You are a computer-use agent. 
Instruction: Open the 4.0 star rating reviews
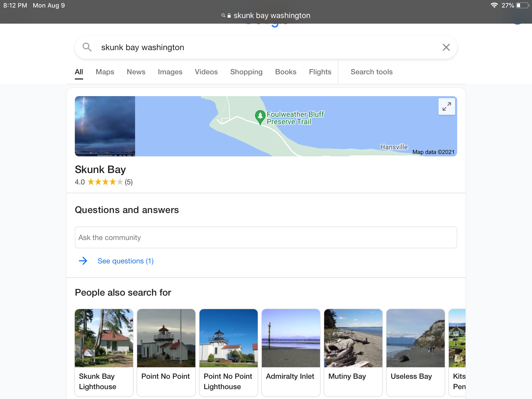coord(105,182)
